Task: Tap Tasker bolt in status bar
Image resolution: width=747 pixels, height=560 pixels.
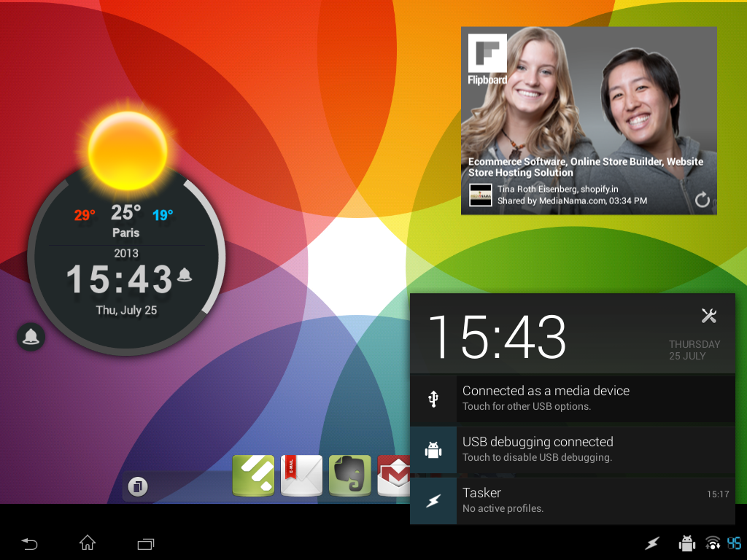Action: [652, 542]
